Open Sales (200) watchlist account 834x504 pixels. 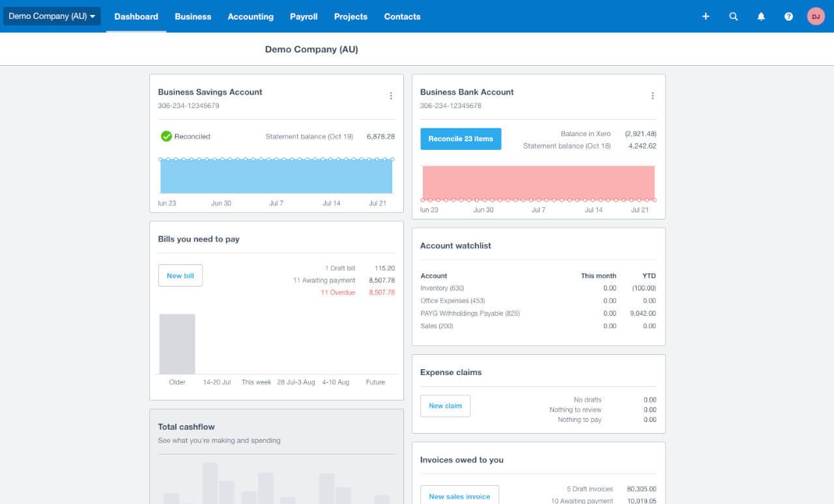437,326
